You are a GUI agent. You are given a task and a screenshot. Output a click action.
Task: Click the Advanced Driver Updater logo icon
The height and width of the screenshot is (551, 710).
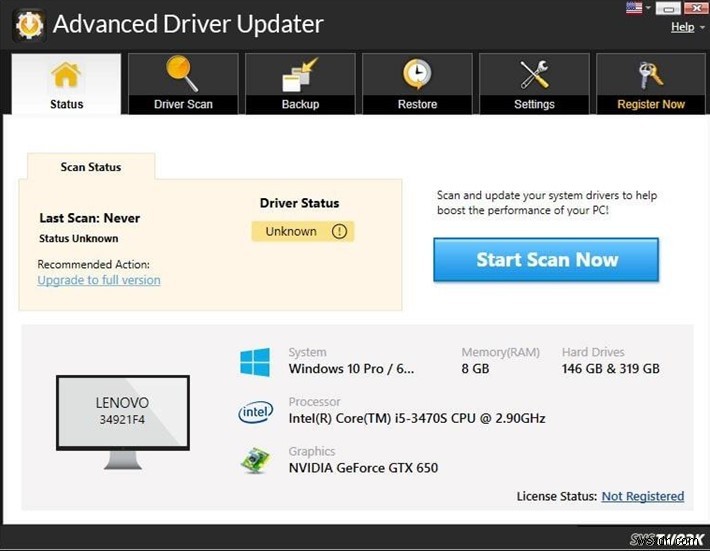point(29,25)
